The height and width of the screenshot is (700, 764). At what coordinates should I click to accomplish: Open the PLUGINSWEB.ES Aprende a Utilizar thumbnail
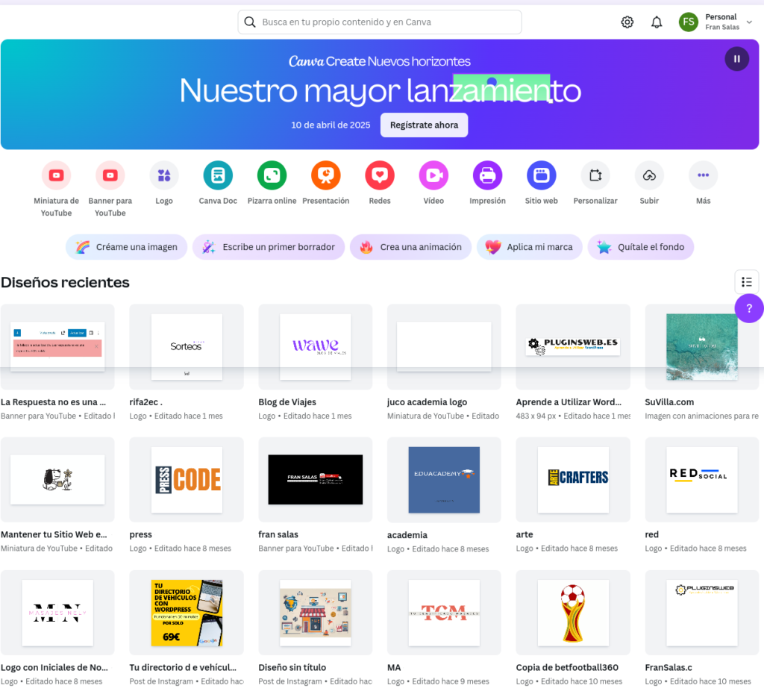tap(573, 346)
